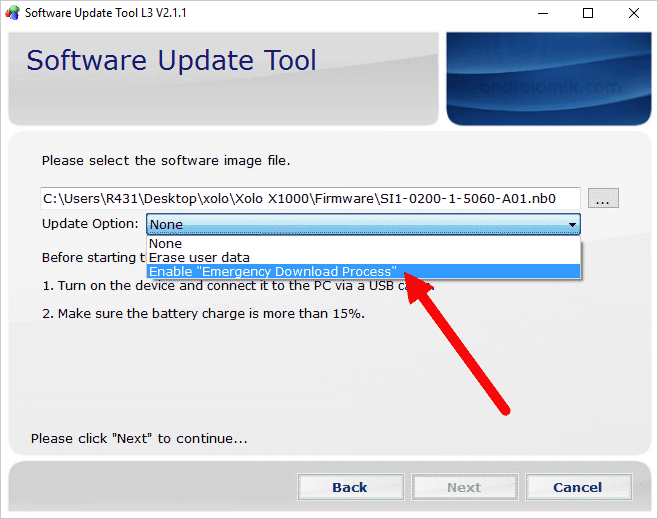Click the greyed-out Next button
Viewport: 658px width, 519px height.
click(x=463, y=487)
